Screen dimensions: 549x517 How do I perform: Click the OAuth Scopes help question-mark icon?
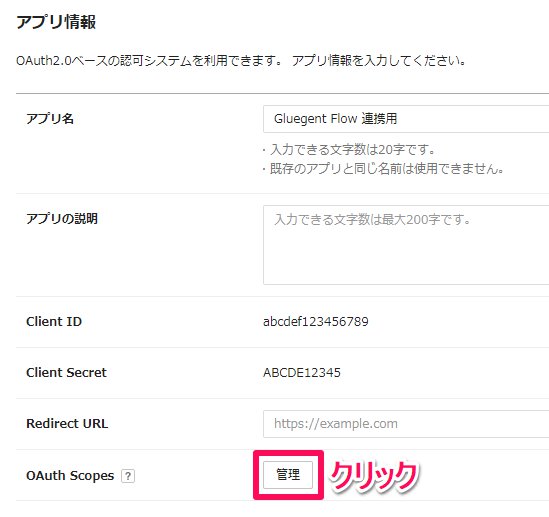(128, 476)
